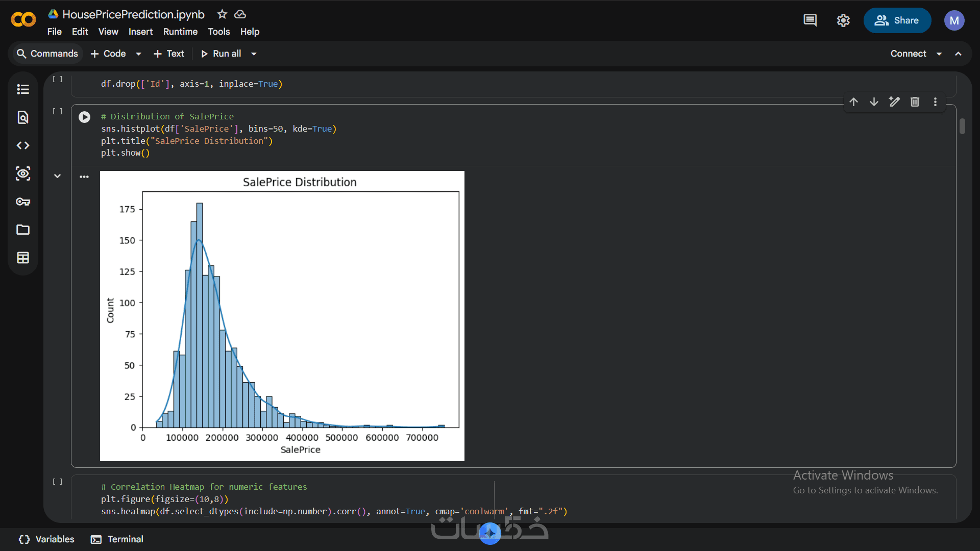Open the Run all dropdown arrow
Image resolution: width=980 pixels, height=551 pixels.
pyautogui.click(x=254, y=54)
